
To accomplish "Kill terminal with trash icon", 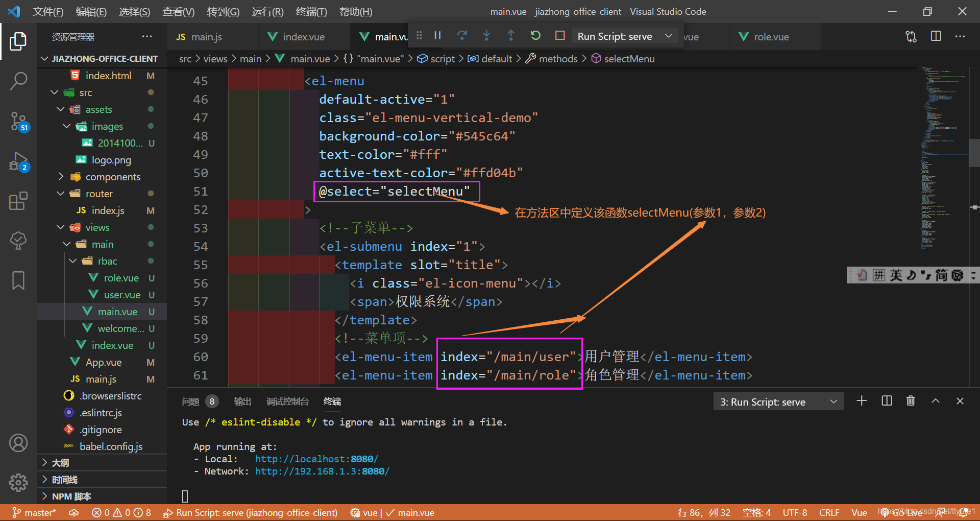I will click(911, 401).
